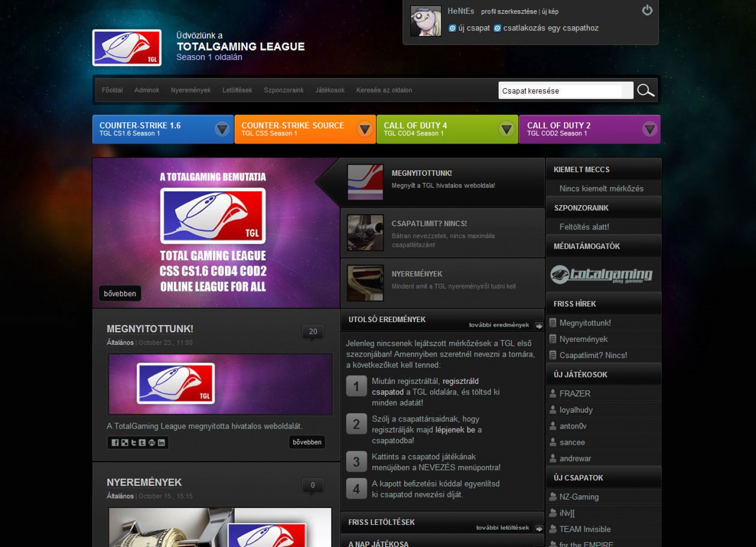Screen dimensions: 756x547
Task: Open the NYEREMÉNYEK post title
Action: [144, 483]
